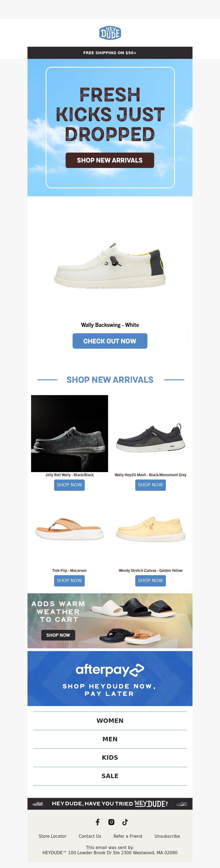Open the Store Locator link
The width and height of the screenshot is (220, 868).
(x=53, y=836)
